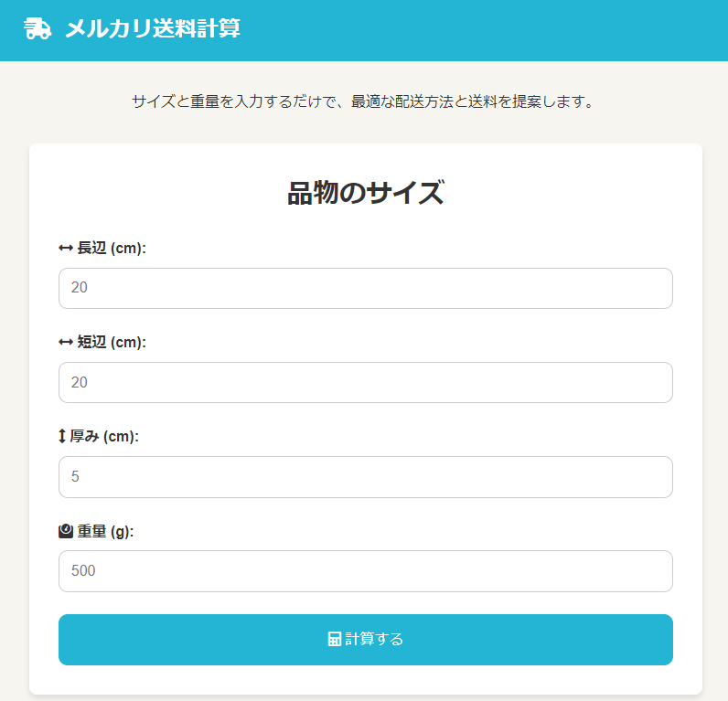Focus the 長辺 (cm) input field
Viewport: 728px width, 701px height.
tap(366, 288)
